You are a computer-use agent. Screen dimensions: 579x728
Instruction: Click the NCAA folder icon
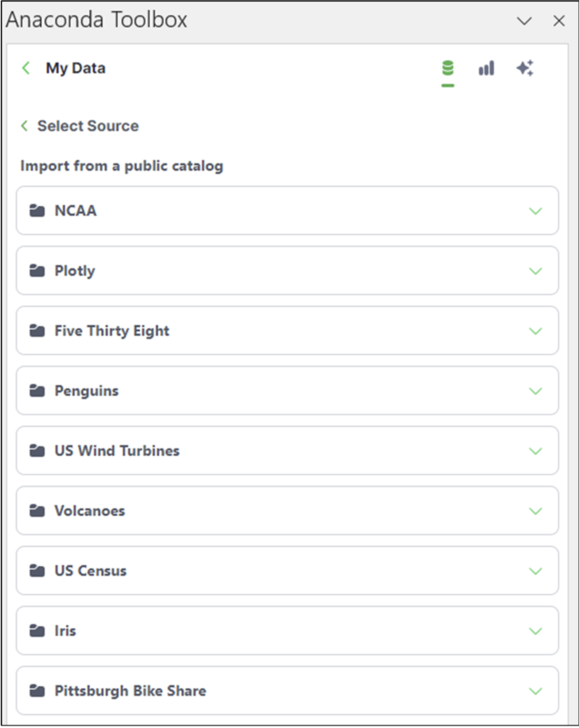pos(37,211)
